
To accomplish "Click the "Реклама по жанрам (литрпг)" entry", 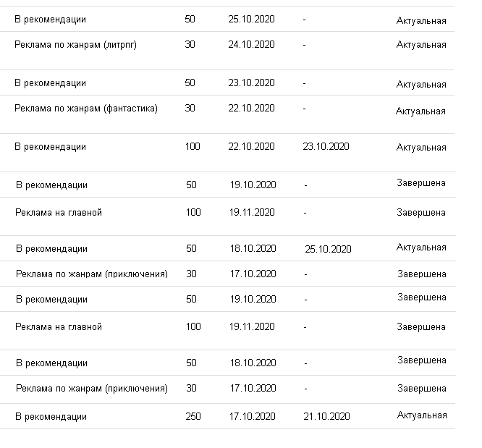I will pos(76,45).
